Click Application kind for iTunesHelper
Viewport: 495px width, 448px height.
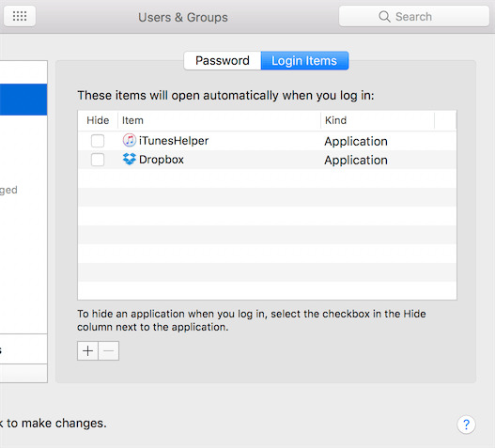click(356, 142)
